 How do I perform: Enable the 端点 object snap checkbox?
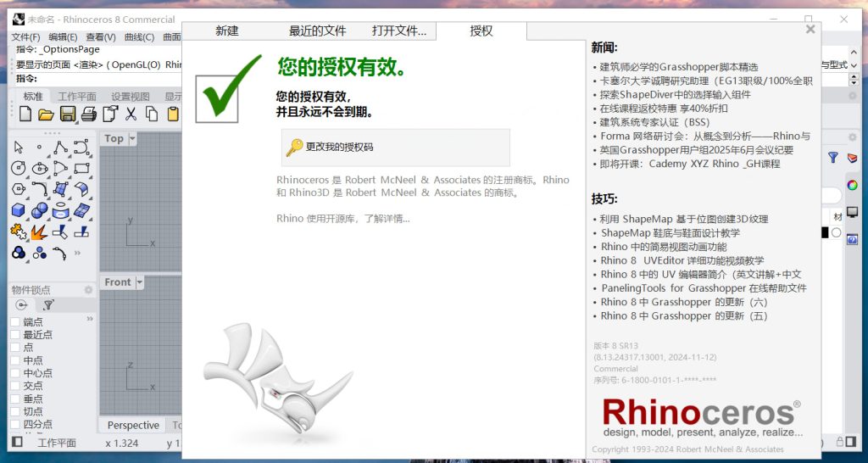click(15, 321)
